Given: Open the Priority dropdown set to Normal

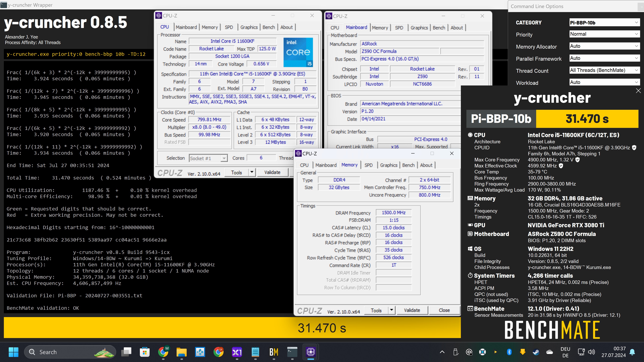Looking at the screenshot, I should click(x=604, y=34).
